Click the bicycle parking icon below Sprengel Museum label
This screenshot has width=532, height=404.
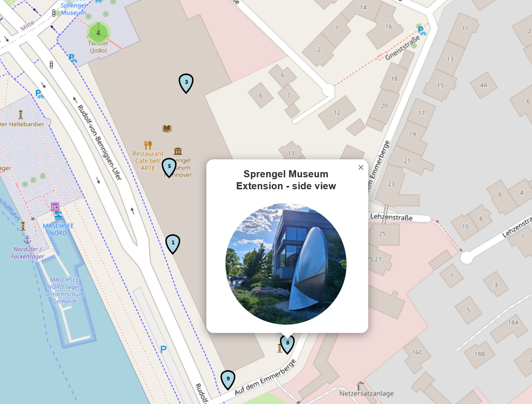click(73, 58)
